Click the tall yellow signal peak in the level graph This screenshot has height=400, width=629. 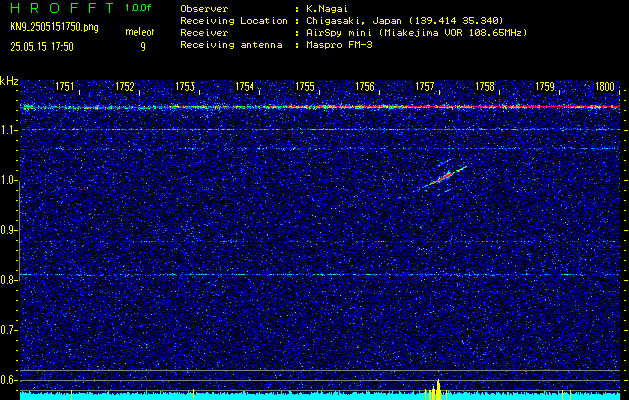pyautogui.click(x=438, y=389)
